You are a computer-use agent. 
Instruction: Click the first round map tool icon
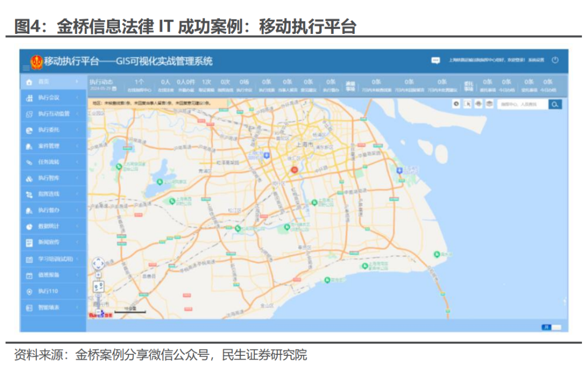click(456, 104)
